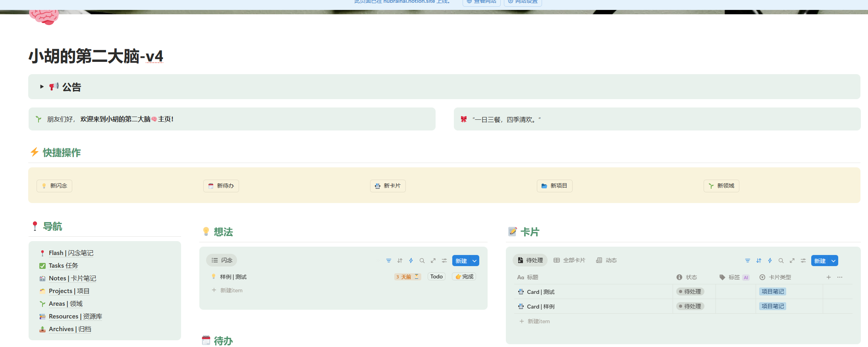868x347 pixels.
Task: Add a property with plus icon
Action: tap(829, 277)
